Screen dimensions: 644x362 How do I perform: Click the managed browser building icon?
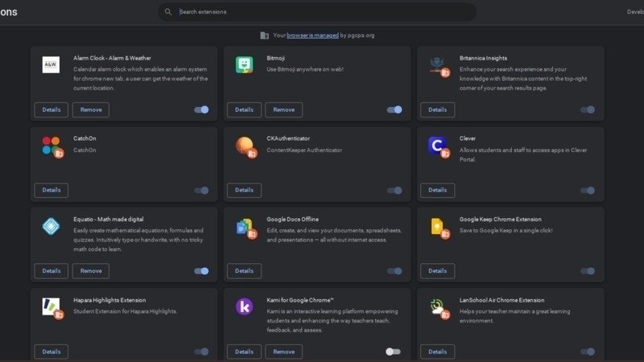click(264, 35)
